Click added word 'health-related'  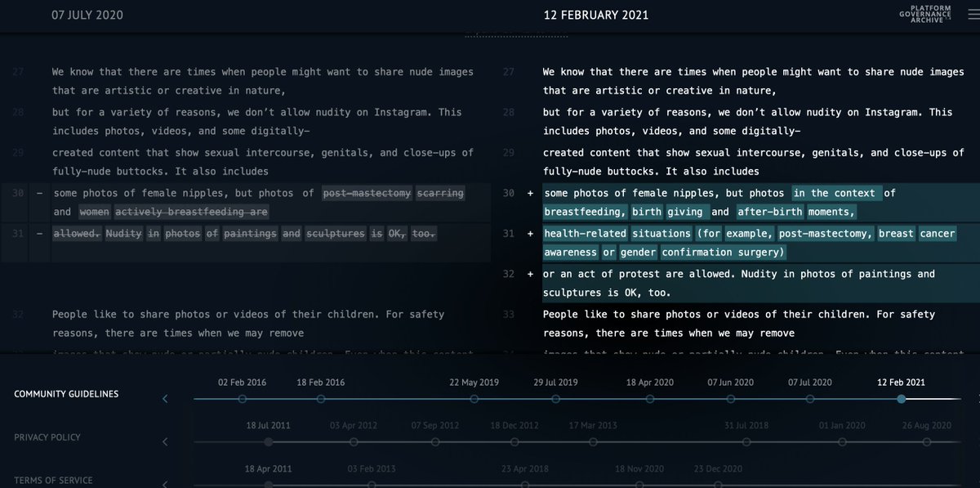point(586,234)
